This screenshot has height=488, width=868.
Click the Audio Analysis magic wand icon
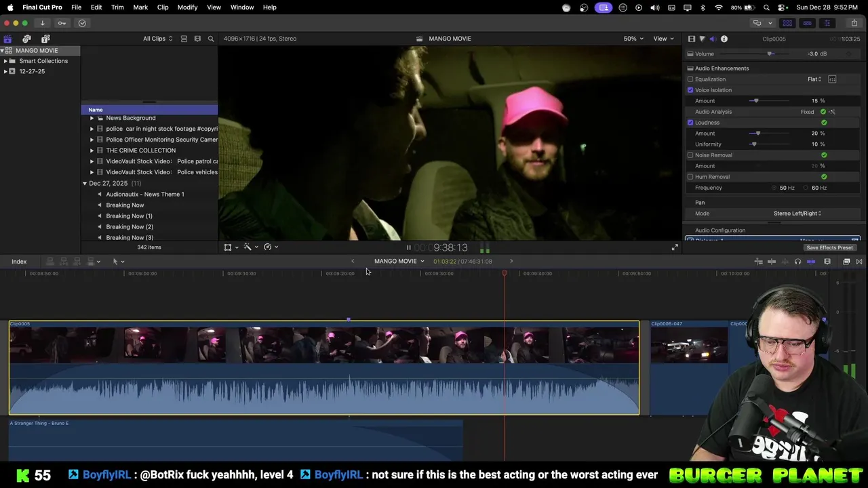(x=832, y=112)
